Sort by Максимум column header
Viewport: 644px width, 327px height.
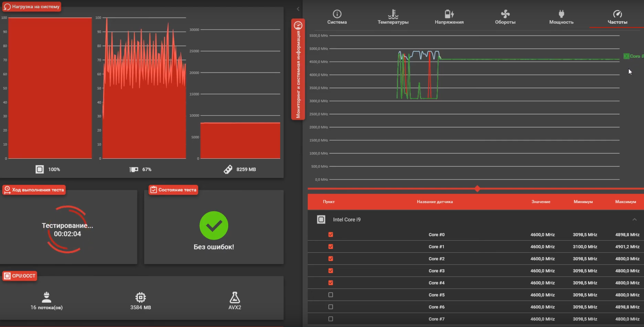coord(625,202)
